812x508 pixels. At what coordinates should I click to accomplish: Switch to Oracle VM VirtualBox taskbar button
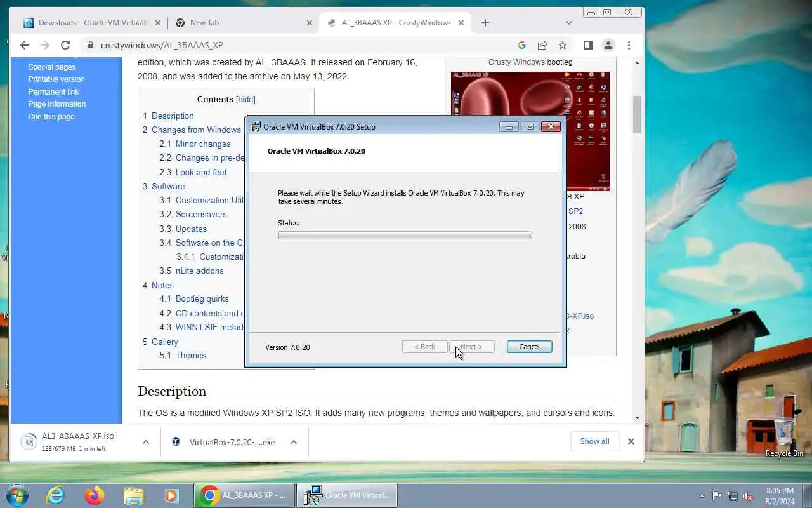click(x=347, y=495)
